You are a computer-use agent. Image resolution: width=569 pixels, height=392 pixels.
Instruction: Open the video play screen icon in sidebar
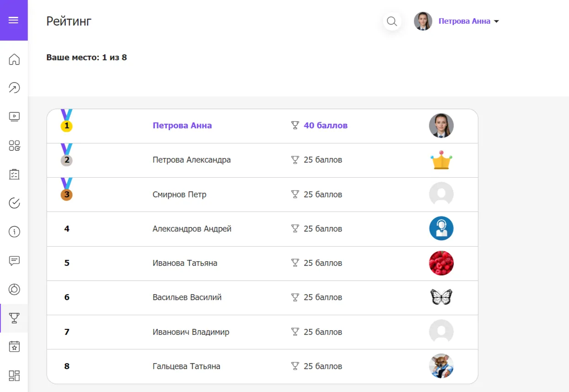14,117
